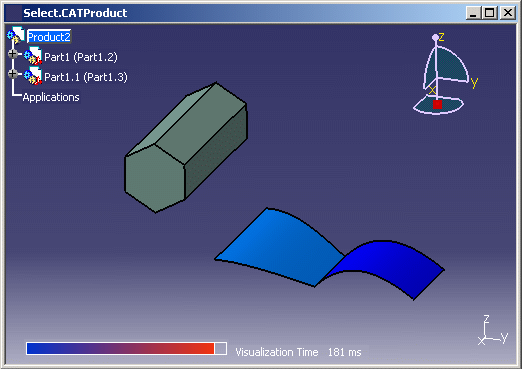Select the Part1.1 (Part1.3) tree label

coord(86,77)
